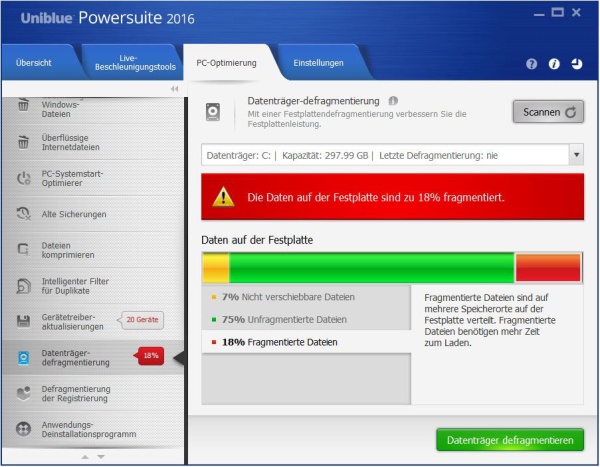Screen dimensions: 600x467
Task: Click 'Daten auf der Festplatte' heading
Action: [x=257, y=240]
